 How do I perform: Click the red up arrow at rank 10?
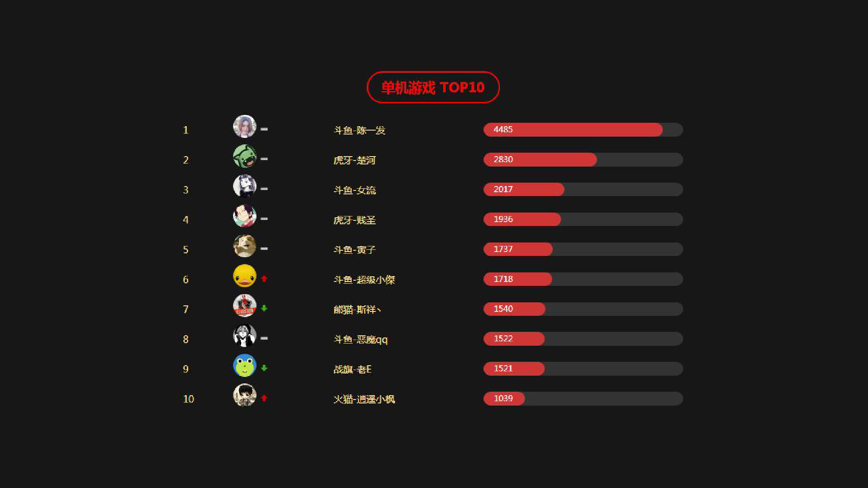[264, 398]
